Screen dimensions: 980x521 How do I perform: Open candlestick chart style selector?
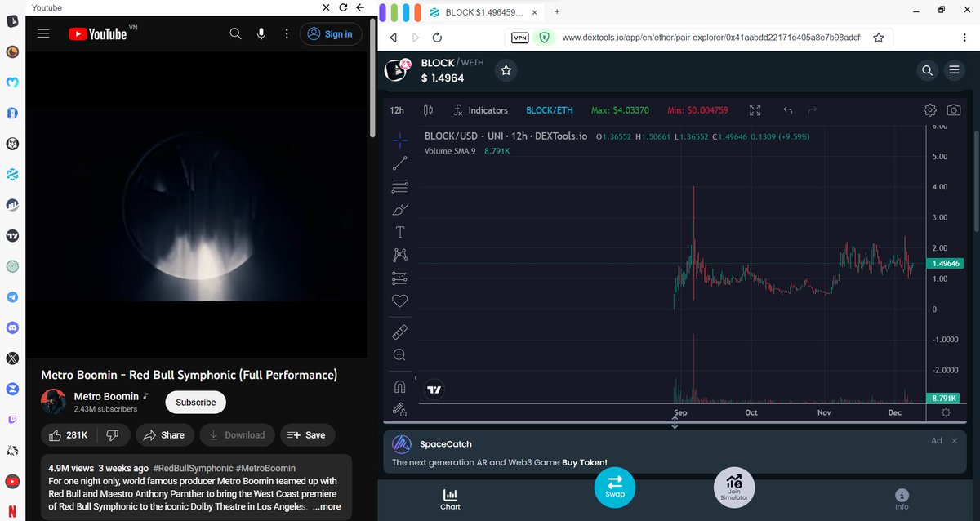click(429, 110)
